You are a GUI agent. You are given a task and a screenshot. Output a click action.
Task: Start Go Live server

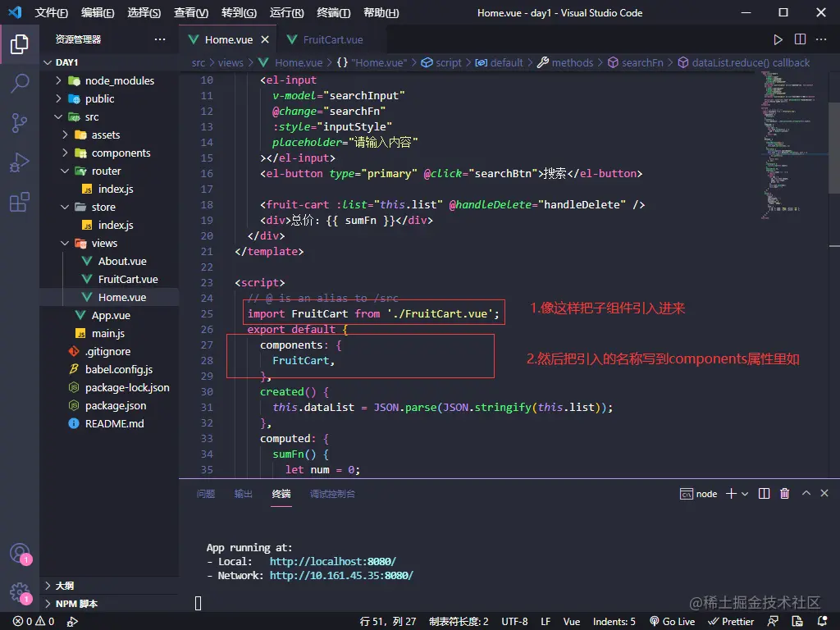click(673, 622)
